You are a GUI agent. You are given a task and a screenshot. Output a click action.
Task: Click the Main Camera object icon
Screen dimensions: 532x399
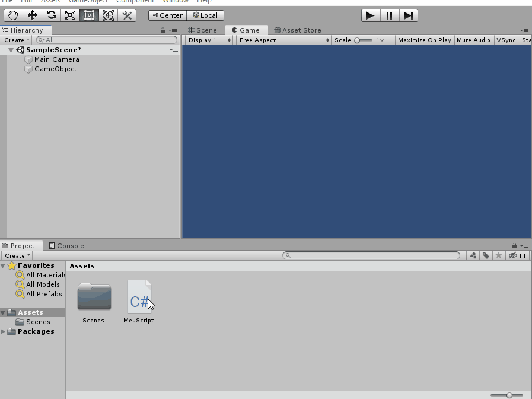tap(28, 60)
